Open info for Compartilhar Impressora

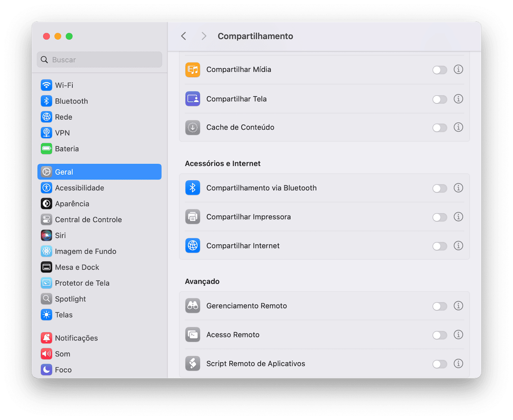pos(458,217)
